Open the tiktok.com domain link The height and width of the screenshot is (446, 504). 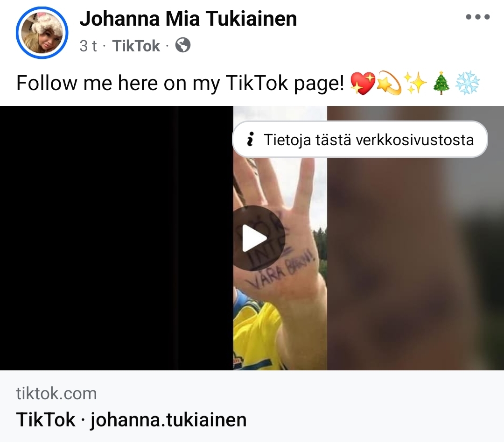tap(56, 394)
